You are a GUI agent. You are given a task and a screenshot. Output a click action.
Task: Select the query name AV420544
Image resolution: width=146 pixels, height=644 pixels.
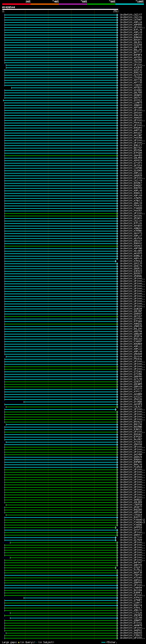point(8,7)
